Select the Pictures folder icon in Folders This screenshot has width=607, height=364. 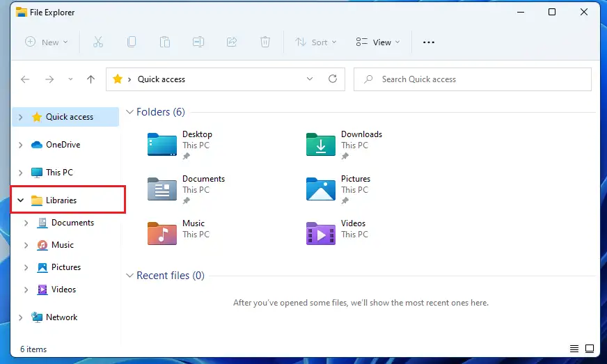[x=320, y=189]
